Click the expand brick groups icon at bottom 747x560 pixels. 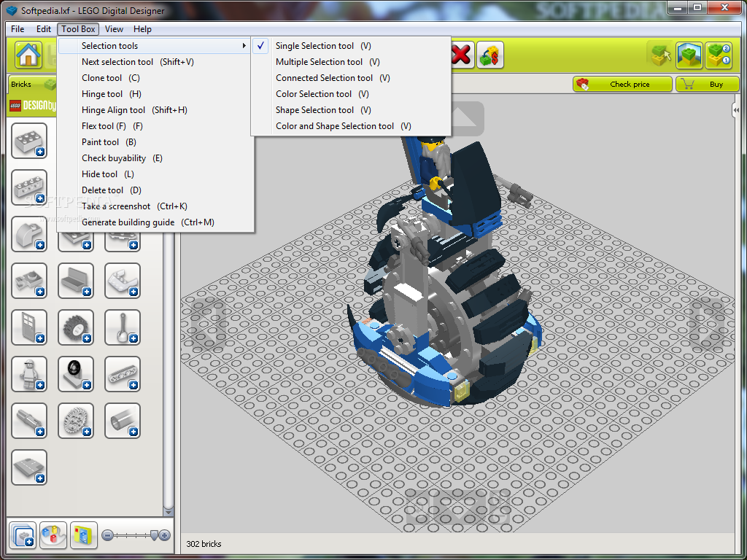(23, 535)
